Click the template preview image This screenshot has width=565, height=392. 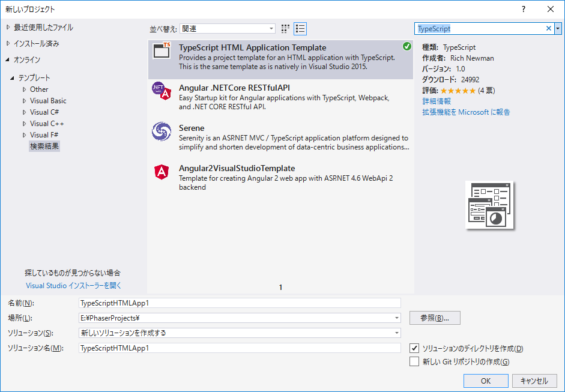(489, 205)
